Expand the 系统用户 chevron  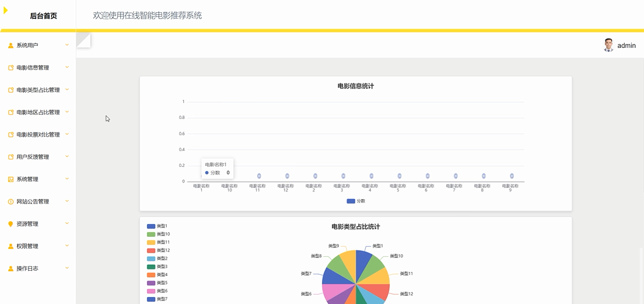[67, 45]
